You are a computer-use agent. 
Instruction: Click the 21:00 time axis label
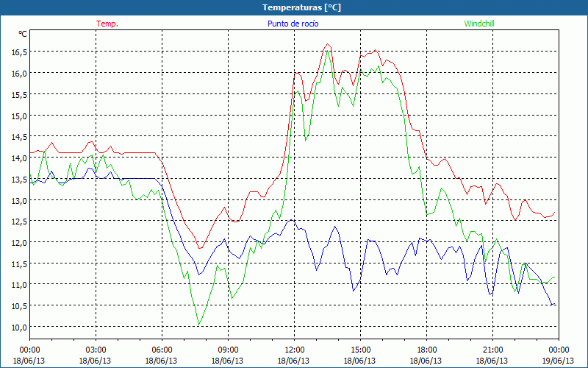(492, 350)
